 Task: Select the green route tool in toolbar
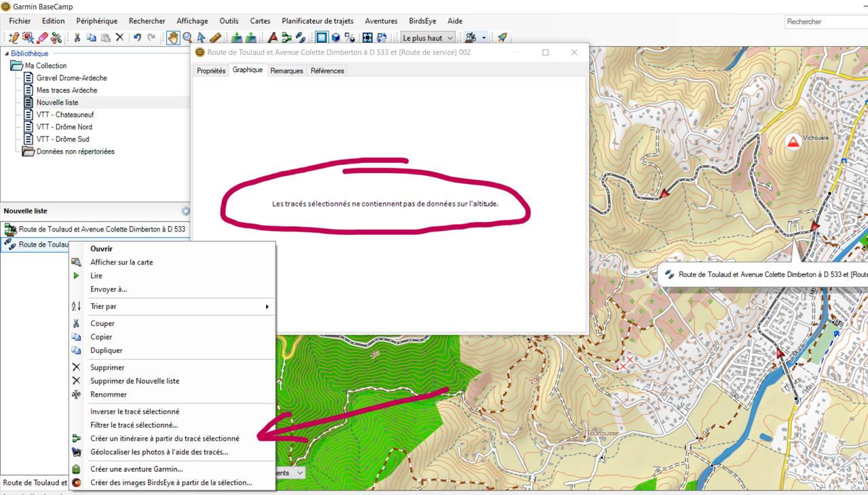pyautogui.click(x=286, y=38)
